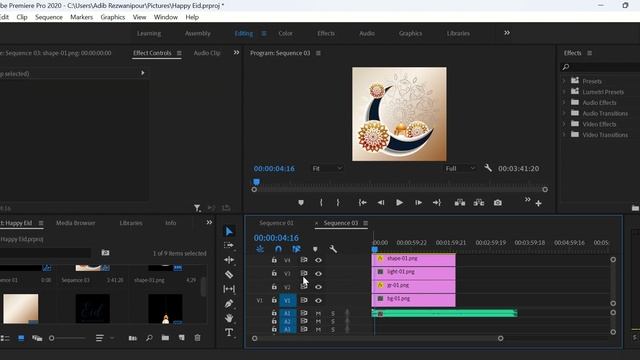640x360 pixels.
Task: Add a marker in Program Monitor
Action: click(301, 202)
